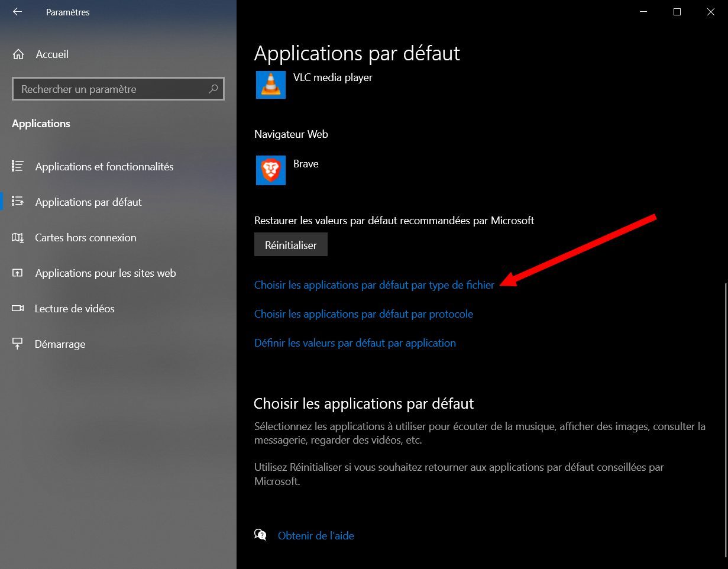Click the back arrow in Paramètres
This screenshot has height=569, width=728.
[x=17, y=12]
